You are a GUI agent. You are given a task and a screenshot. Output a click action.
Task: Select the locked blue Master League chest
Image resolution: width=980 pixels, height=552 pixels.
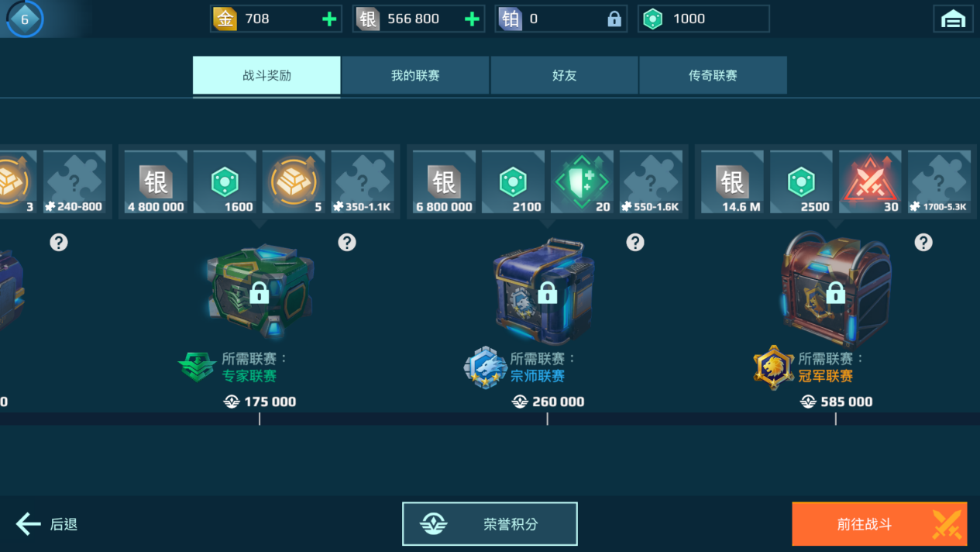[x=545, y=291]
